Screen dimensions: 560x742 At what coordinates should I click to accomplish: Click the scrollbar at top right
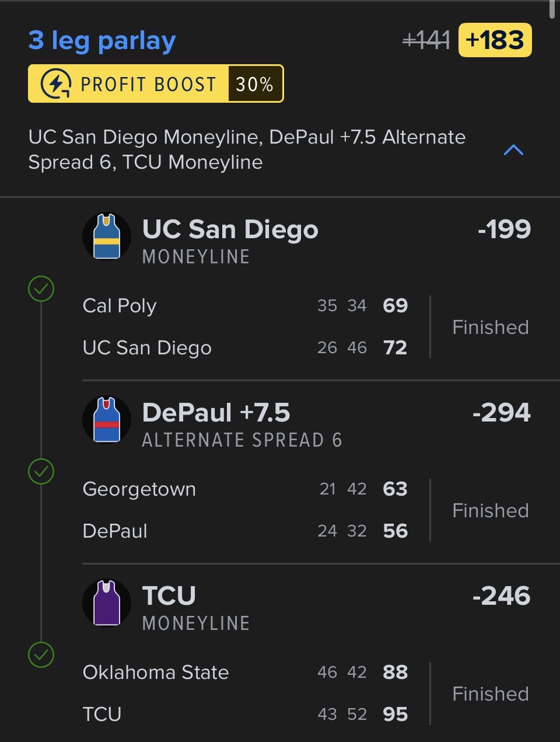coord(552,9)
